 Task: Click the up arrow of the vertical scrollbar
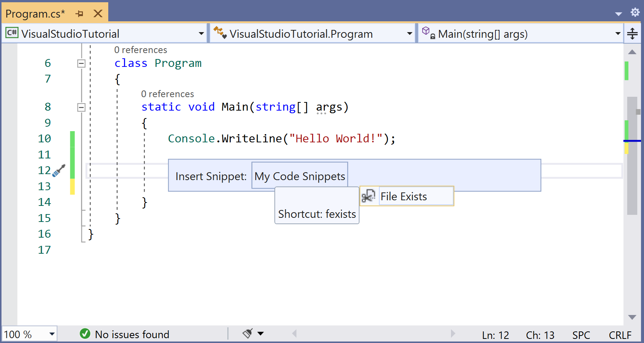pyautogui.click(x=632, y=52)
